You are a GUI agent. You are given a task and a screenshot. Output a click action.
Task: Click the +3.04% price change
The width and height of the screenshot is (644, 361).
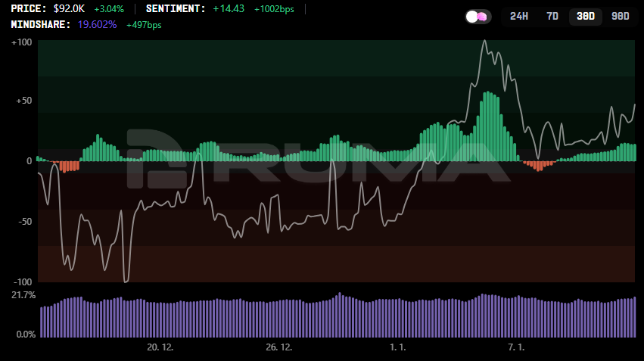click(109, 9)
